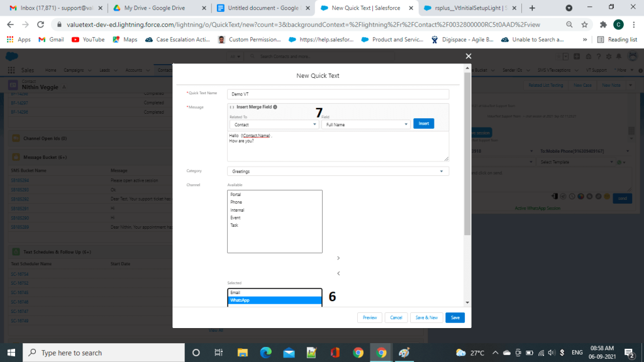Switch to the My Drive browser tab
The width and height of the screenshot is (644, 362).
(x=157, y=8)
